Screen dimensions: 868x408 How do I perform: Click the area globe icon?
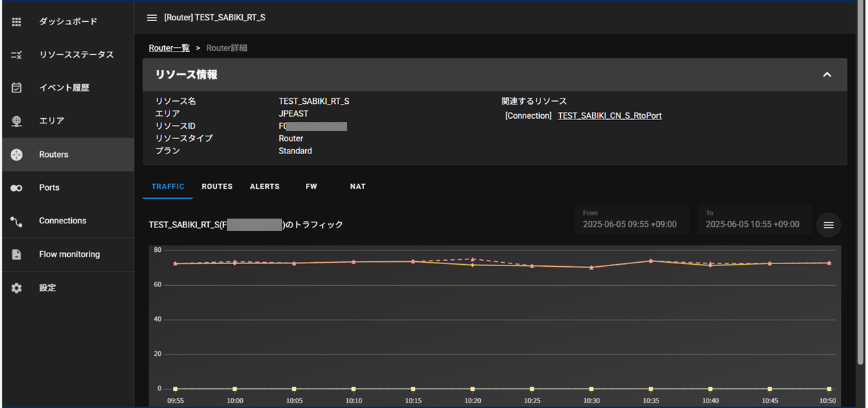(x=17, y=121)
